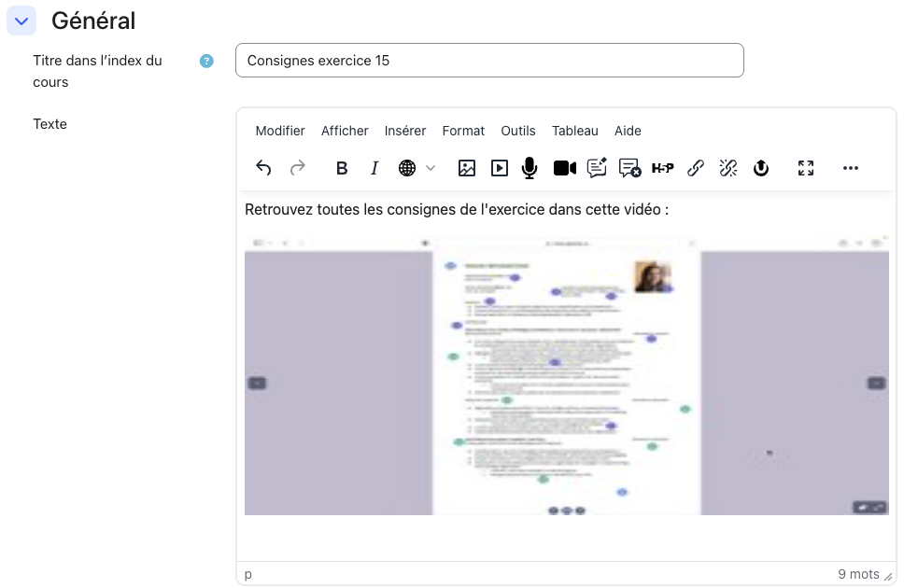The height and width of the screenshot is (588, 904).
Task: Toggle italic formatting
Action: 374,168
